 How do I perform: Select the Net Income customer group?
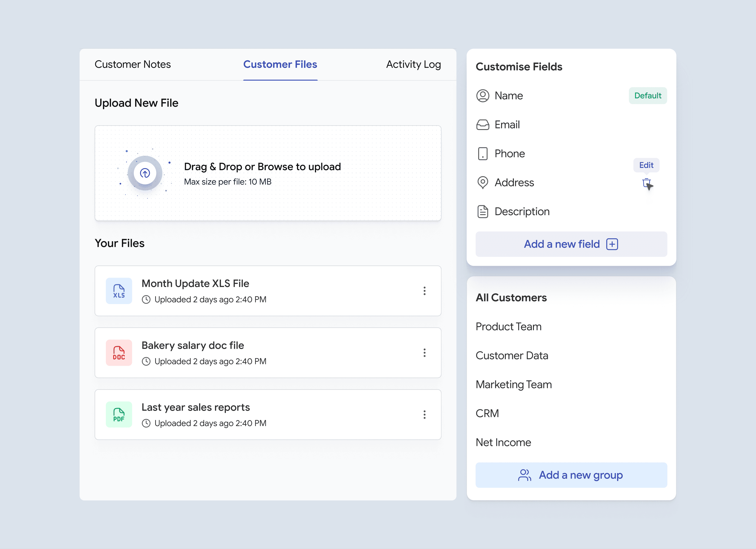[503, 442]
